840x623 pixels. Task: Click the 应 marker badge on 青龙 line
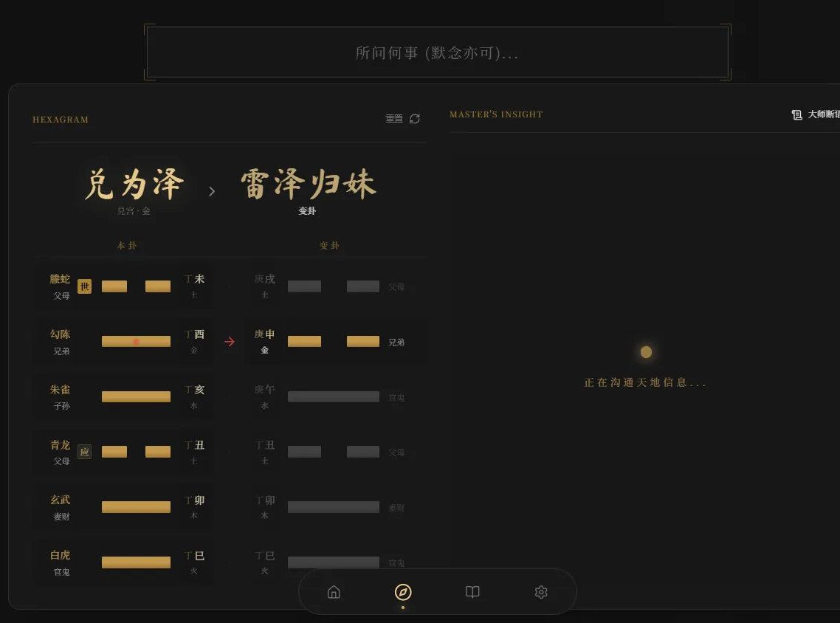(84, 452)
